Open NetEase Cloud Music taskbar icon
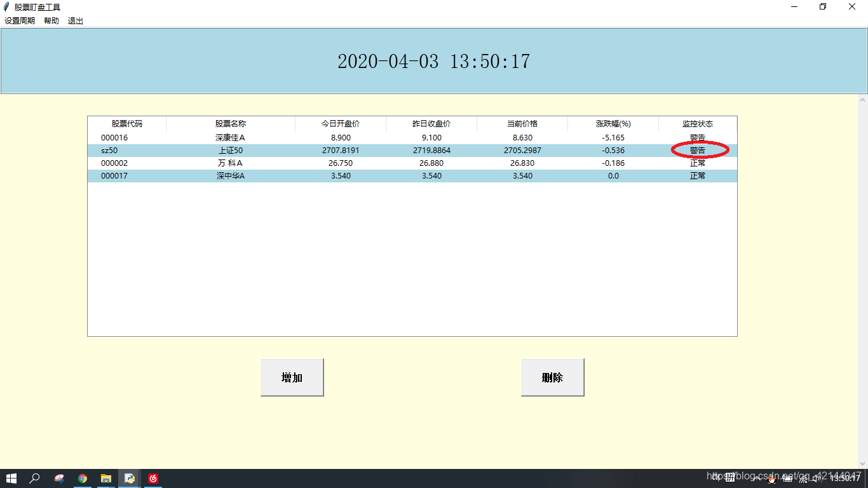Screen dimensions: 868x488 [153, 478]
